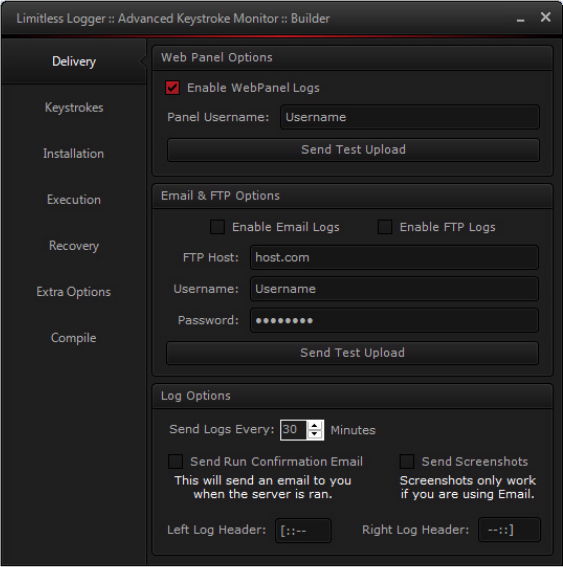Click the FTP Username field
Screen dimensions: 563x567
coord(394,289)
